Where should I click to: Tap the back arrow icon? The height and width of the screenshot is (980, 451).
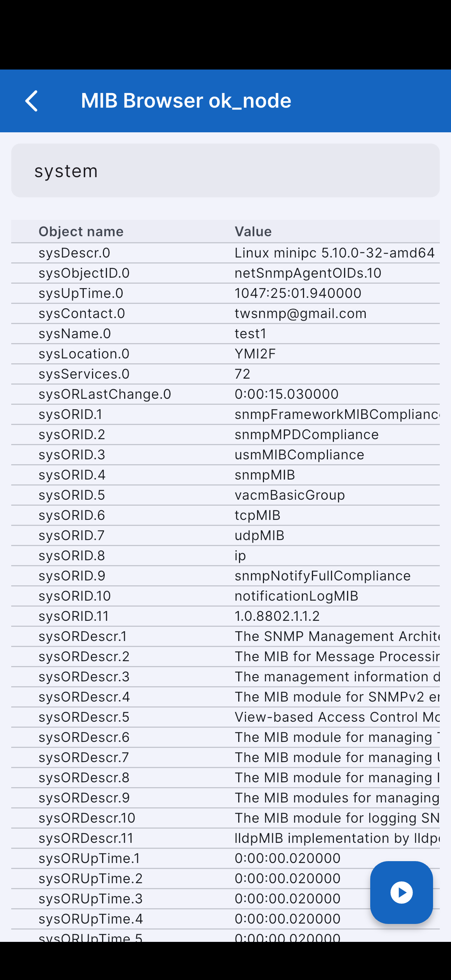tap(31, 101)
